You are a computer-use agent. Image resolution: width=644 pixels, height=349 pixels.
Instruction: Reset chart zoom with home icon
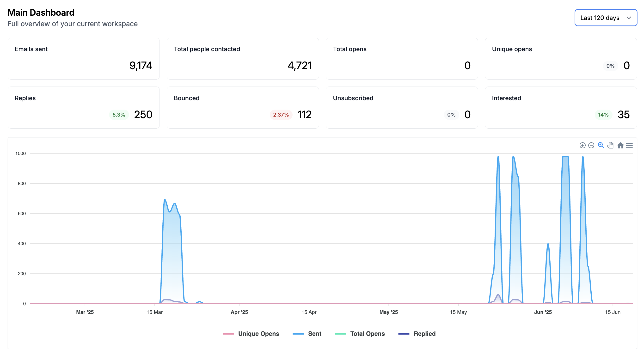[x=620, y=145]
